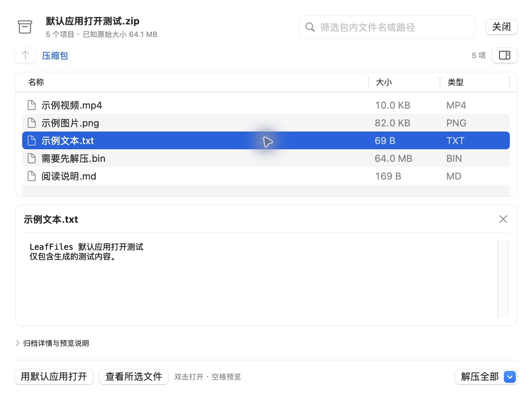Select the 示例图片.png file name
The width and height of the screenshot is (532, 399).
[70, 123]
